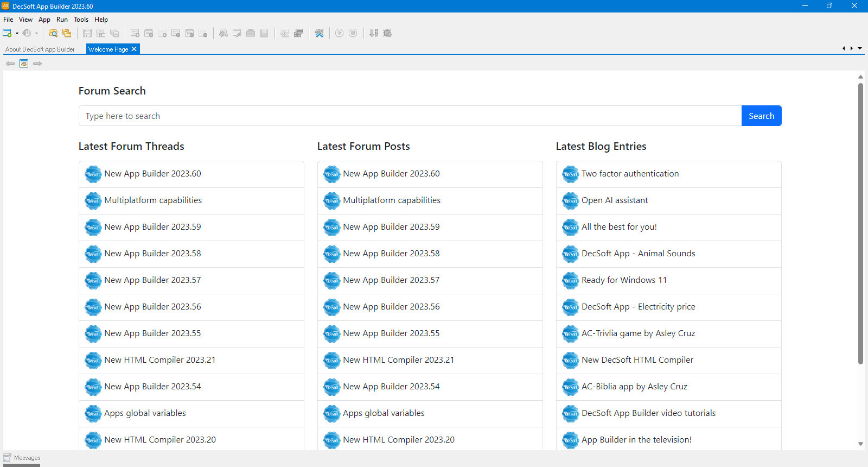Click the edit with pencil toolbar icon
Image resolution: width=868 pixels, height=467 pixels.
[237, 33]
